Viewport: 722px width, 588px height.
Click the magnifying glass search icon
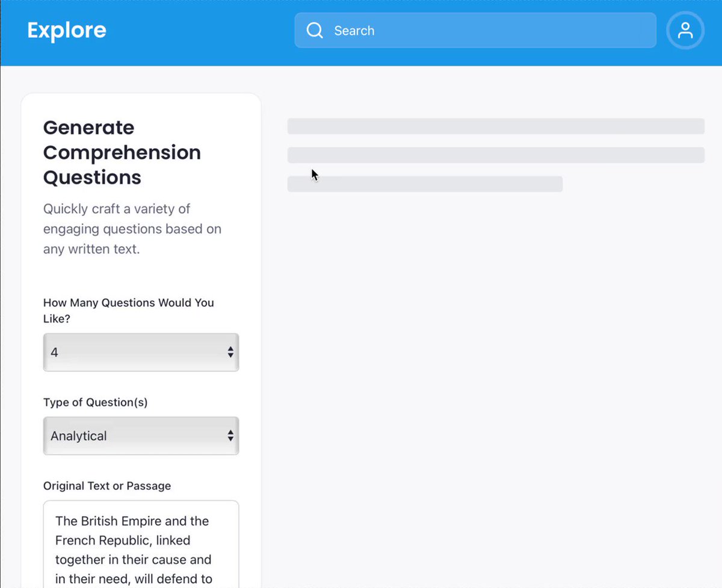tap(315, 30)
